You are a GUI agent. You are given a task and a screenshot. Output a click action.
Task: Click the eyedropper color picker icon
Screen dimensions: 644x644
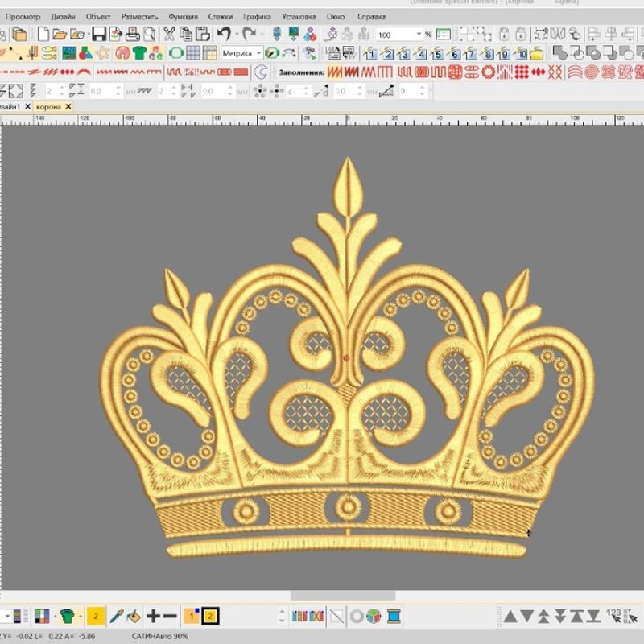click(x=117, y=616)
